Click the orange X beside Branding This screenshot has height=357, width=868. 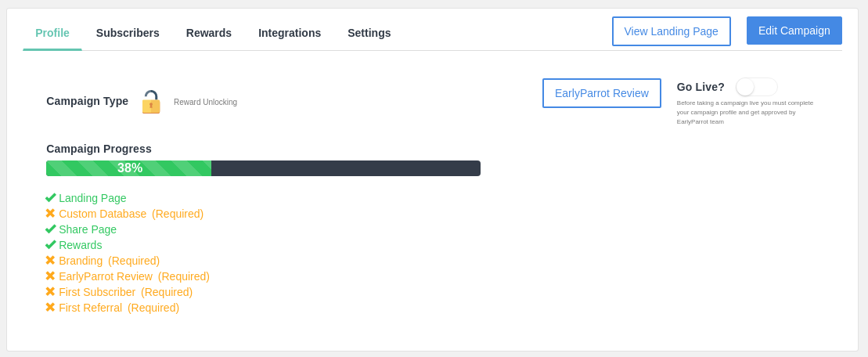51,261
